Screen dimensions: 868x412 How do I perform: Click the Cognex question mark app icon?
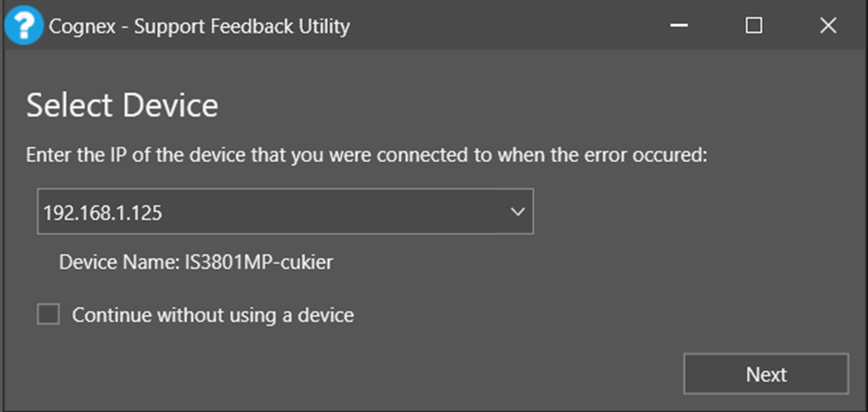tap(22, 26)
